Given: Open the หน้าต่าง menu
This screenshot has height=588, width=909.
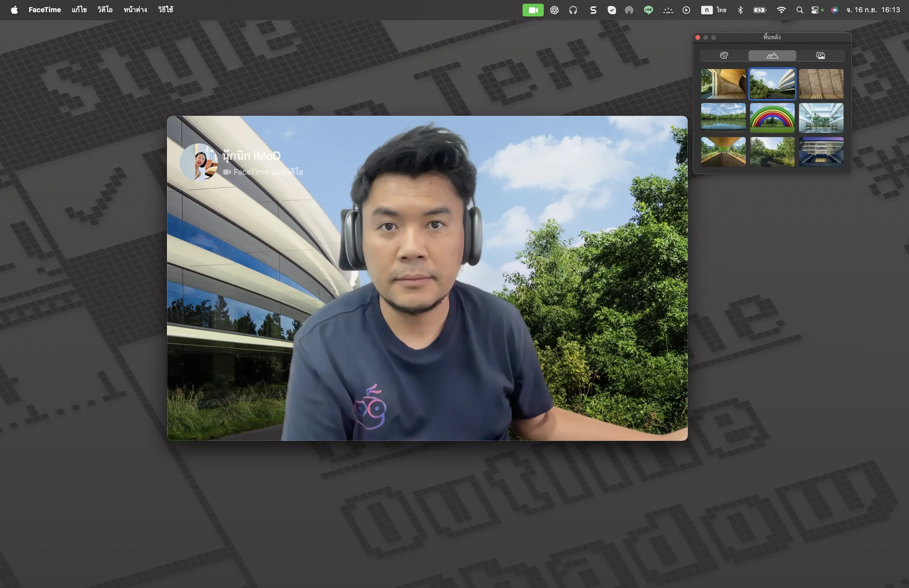Looking at the screenshot, I should (x=135, y=10).
